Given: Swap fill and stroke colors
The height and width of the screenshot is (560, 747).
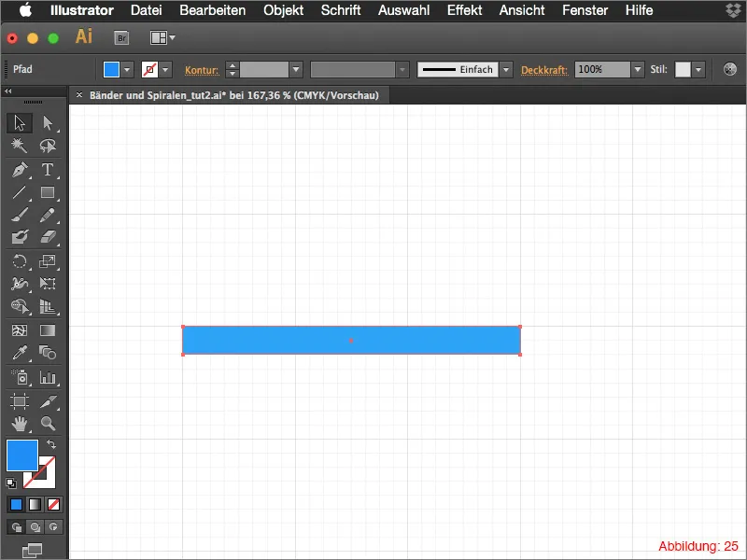Looking at the screenshot, I should click(51, 444).
